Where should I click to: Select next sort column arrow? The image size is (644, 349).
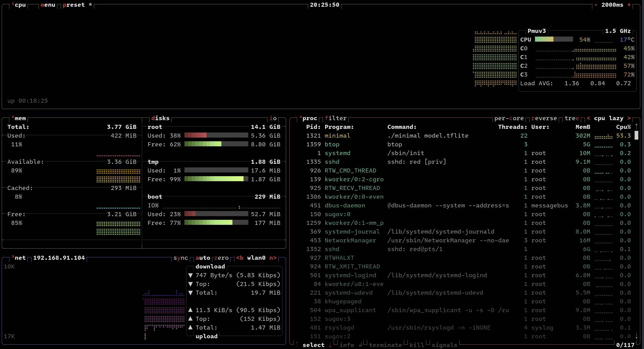(629, 118)
